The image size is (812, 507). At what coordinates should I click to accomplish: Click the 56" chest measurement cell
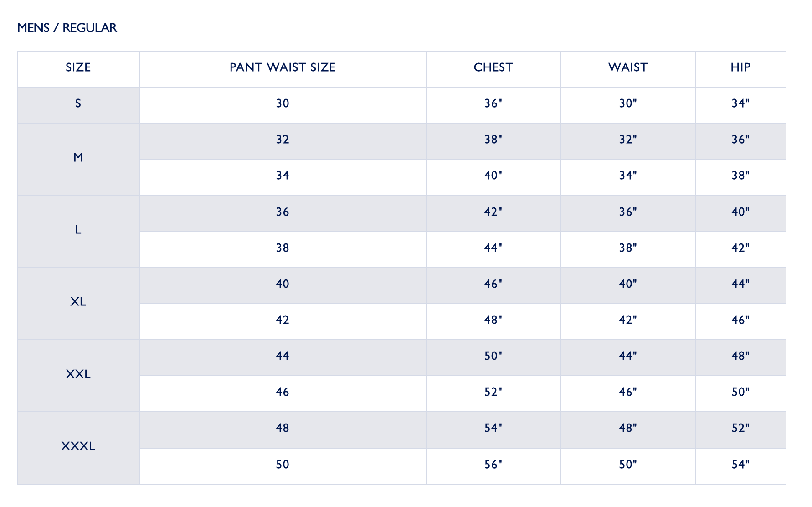coord(493,466)
